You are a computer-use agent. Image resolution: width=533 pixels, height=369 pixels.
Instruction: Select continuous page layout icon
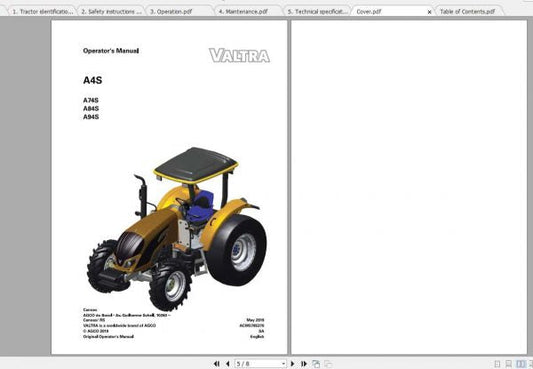(509, 364)
